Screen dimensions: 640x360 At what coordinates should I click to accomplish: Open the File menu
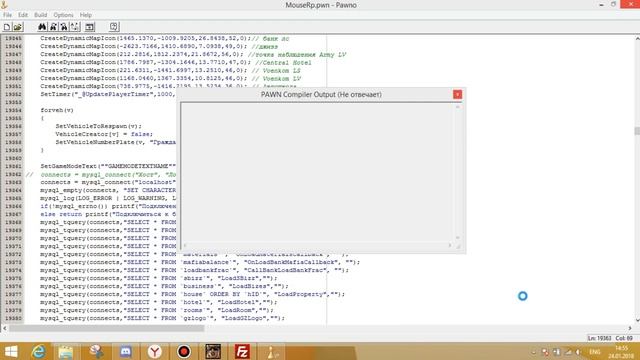pyautogui.click(x=7, y=15)
